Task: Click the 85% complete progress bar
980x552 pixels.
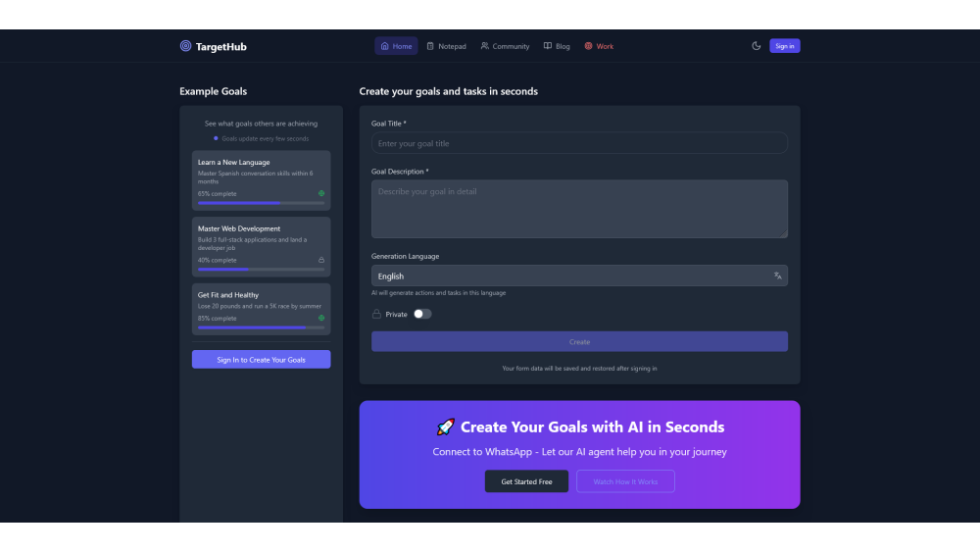Action: [x=262, y=327]
